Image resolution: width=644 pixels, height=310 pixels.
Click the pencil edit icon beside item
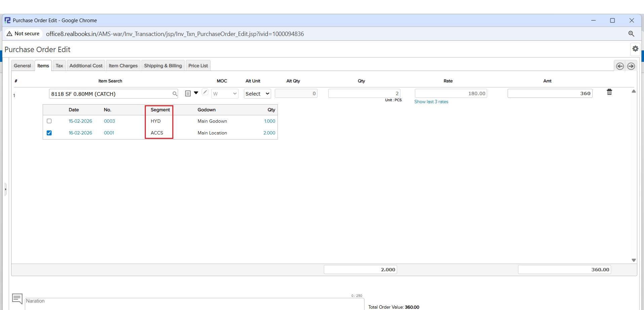[205, 92]
